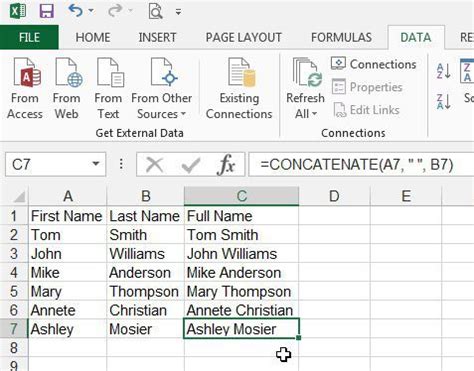This screenshot has height=371, width=474.
Task: Import data From Text
Action: pyautogui.click(x=108, y=88)
